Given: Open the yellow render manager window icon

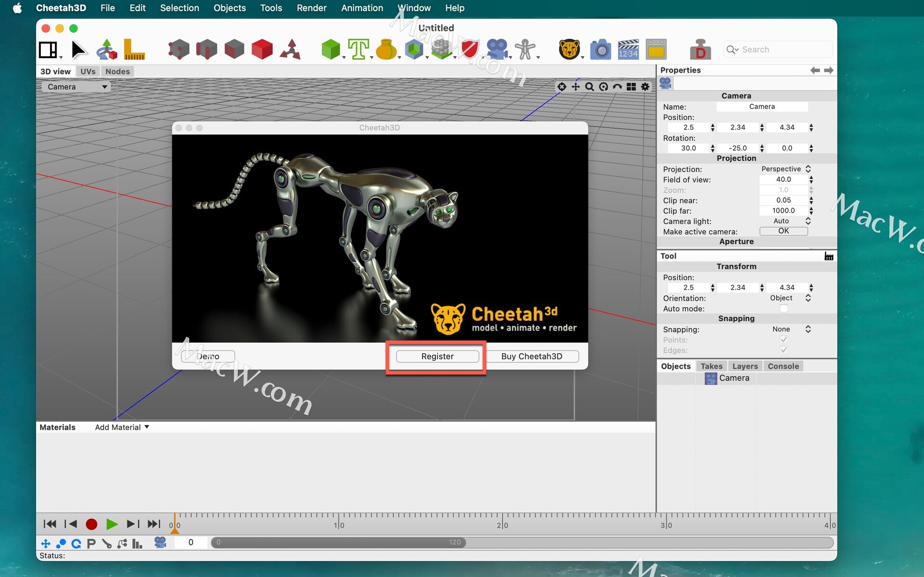Looking at the screenshot, I should pyautogui.click(x=656, y=50).
